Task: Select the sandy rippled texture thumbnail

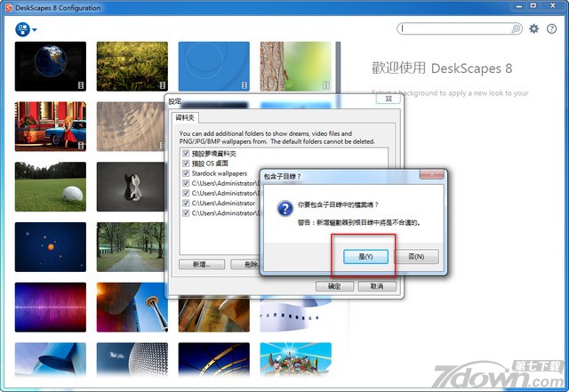Action: [x=131, y=126]
